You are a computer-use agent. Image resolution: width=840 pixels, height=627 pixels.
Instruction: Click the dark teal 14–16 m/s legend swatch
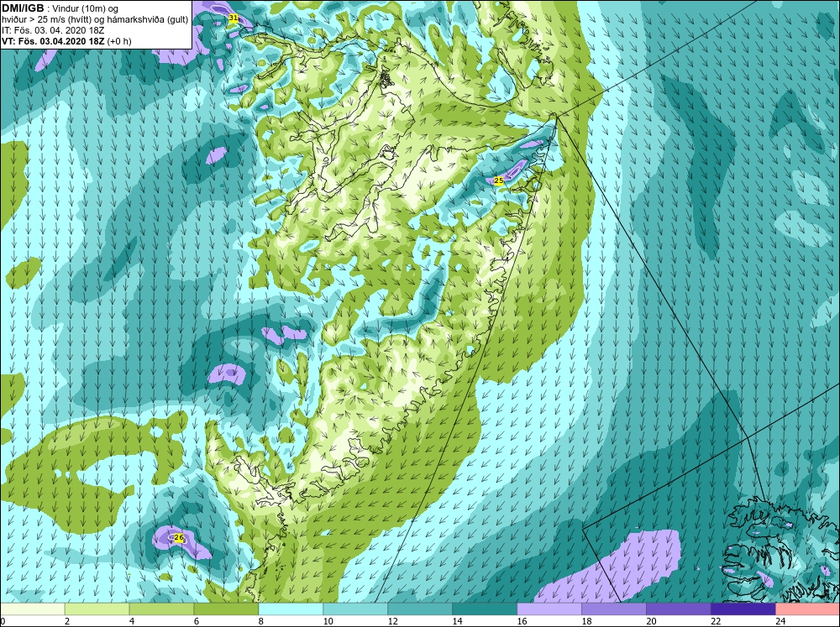(485, 609)
